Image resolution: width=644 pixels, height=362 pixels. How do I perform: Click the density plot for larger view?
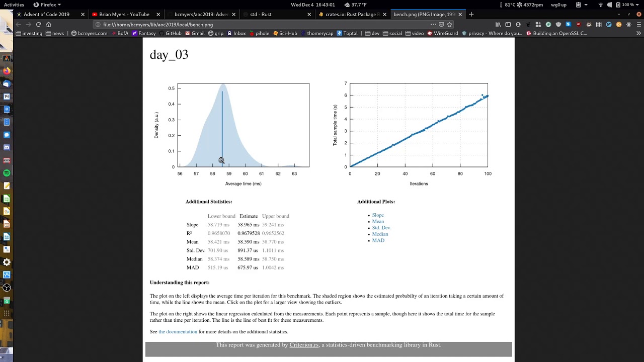(233, 134)
